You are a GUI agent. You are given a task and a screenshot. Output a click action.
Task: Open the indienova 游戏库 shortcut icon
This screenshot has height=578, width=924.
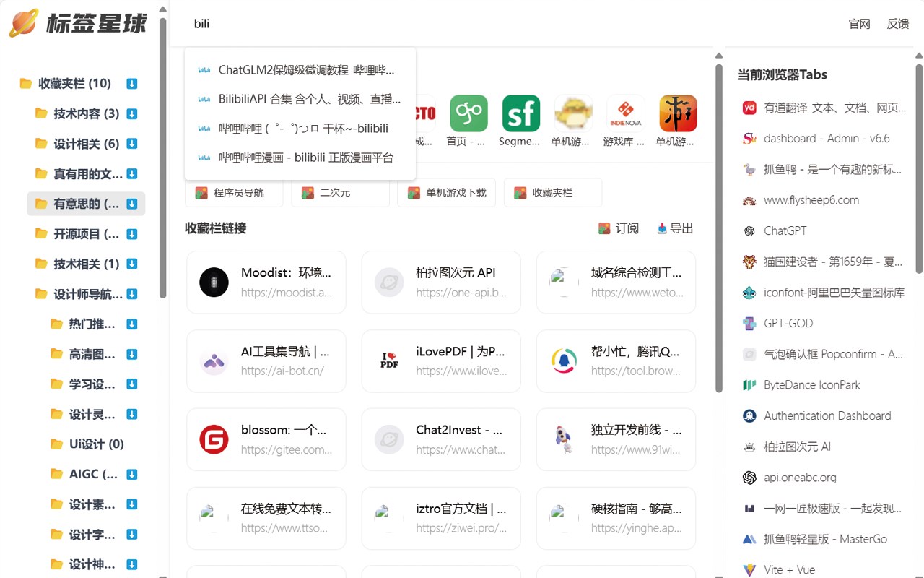click(x=626, y=113)
